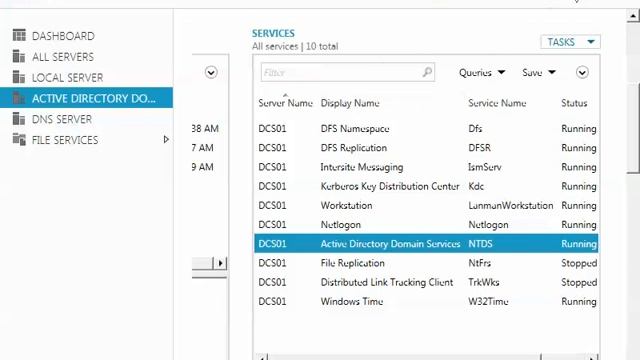Click the IsmServ service name cell
640x360 pixels.
pyautogui.click(x=484, y=167)
